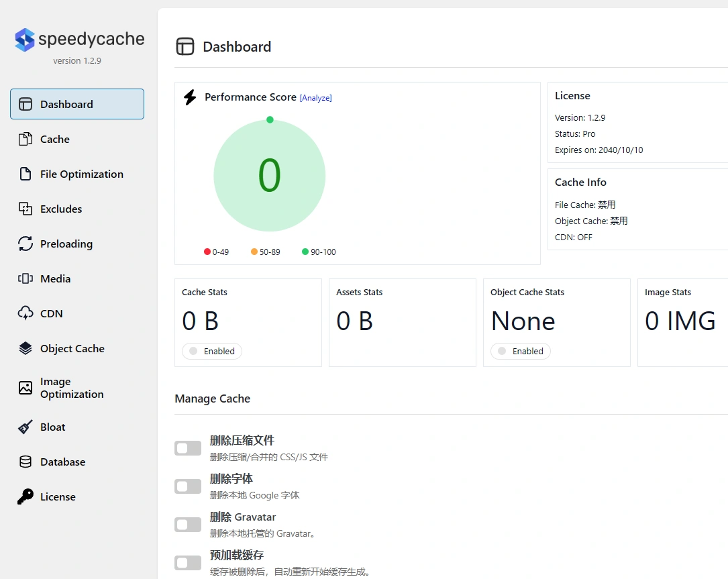Navigate to the License menu entry
Screen dimensions: 728x579
[58, 496]
